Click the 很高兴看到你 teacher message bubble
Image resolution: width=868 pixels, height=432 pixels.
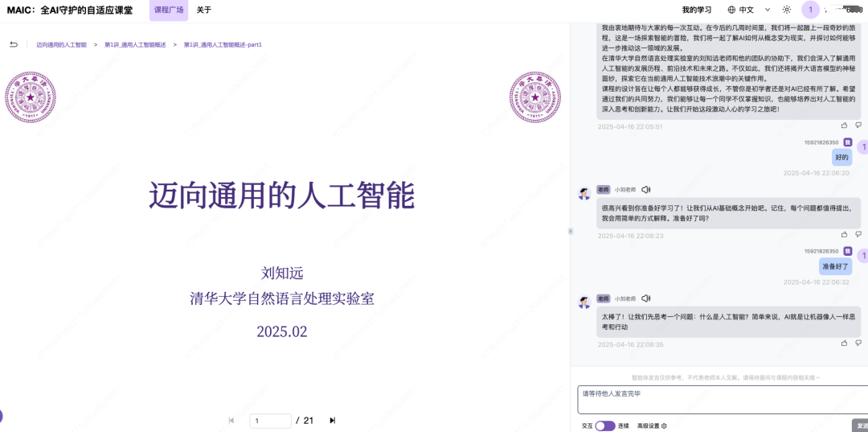[x=728, y=212]
